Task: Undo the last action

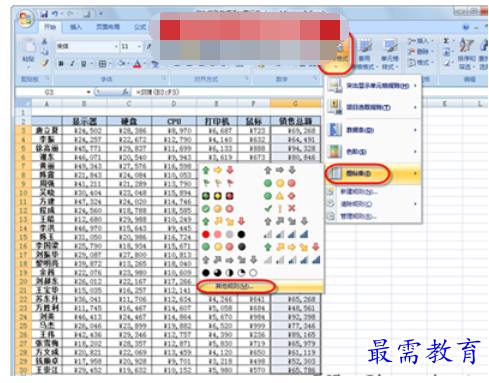Action: click(x=55, y=14)
